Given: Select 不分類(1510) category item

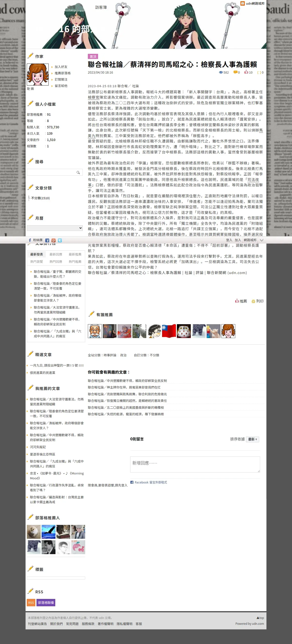Looking at the screenshot, I should [40, 198].
